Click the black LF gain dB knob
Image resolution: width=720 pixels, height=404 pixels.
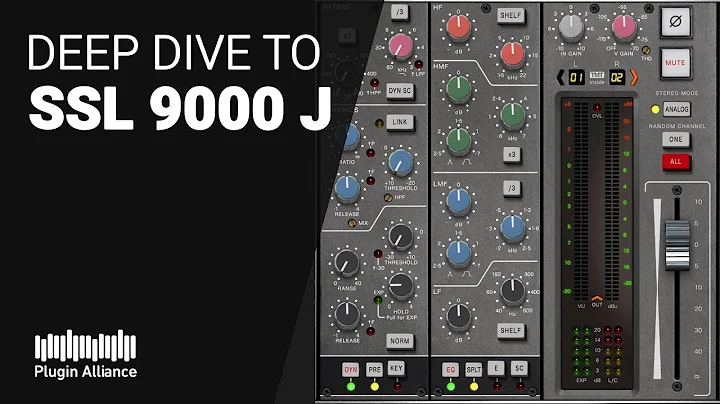tap(458, 316)
